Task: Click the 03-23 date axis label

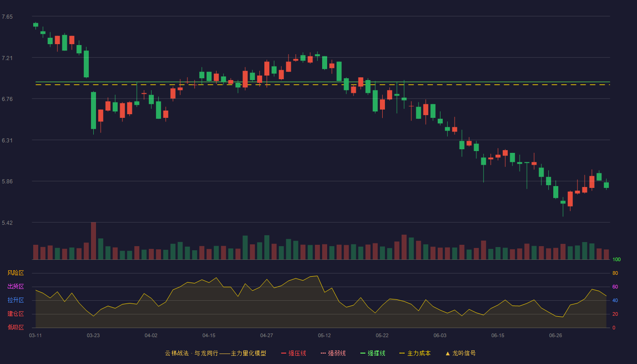Action: (x=93, y=335)
